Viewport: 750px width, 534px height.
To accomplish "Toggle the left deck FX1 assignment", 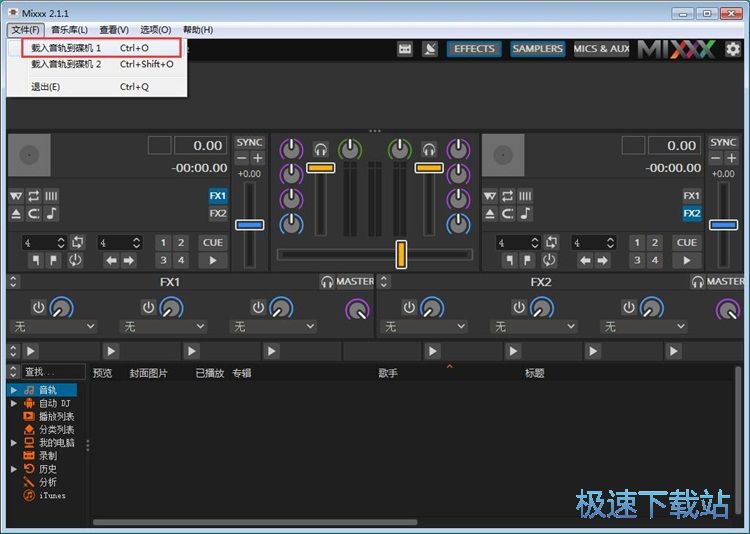I will click(x=218, y=196).
